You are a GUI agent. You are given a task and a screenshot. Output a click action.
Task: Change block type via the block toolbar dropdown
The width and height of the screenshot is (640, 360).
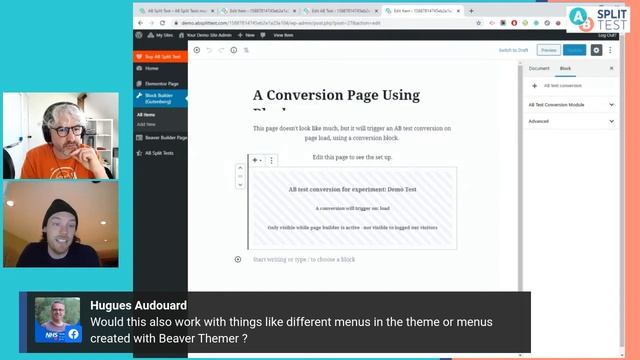[257, 160]
